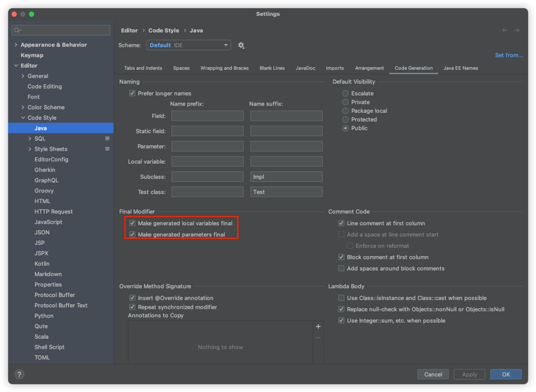This screenshot has width=536, height=392.
Task: Open Java EE Names tab
Action: [460, 68]
